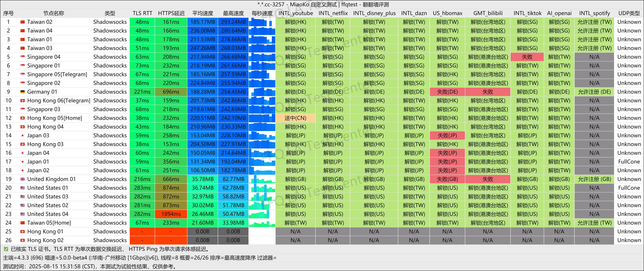Click the HTTPS延迟 column header

pos(171,13)
